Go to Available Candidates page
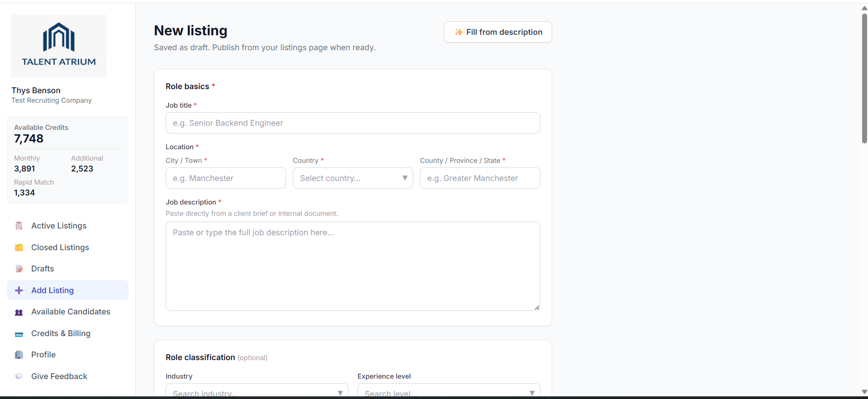This screenshot has width=868, height=399. click(x=71, y=312)
